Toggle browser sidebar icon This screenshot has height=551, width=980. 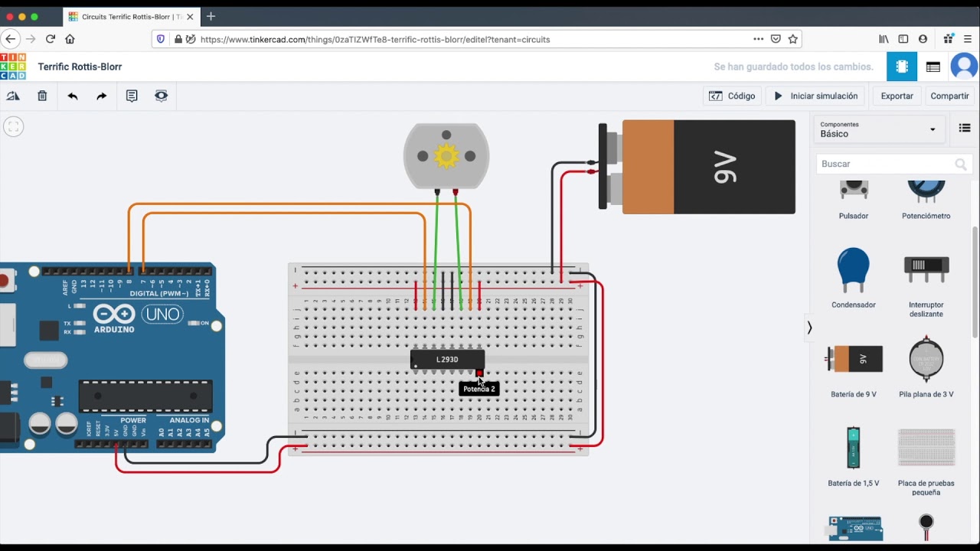tap(903, 39)
